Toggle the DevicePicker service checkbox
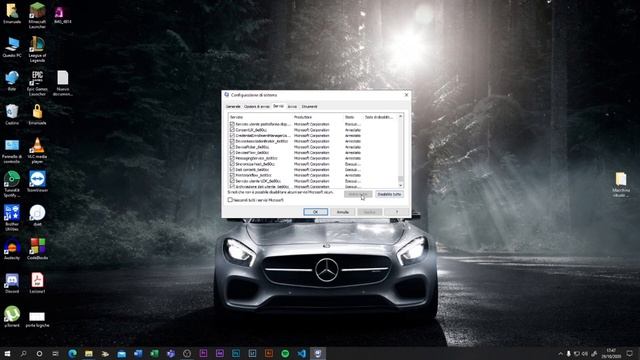Viewport: 640px width, 360px height. [x=232, y=147]
